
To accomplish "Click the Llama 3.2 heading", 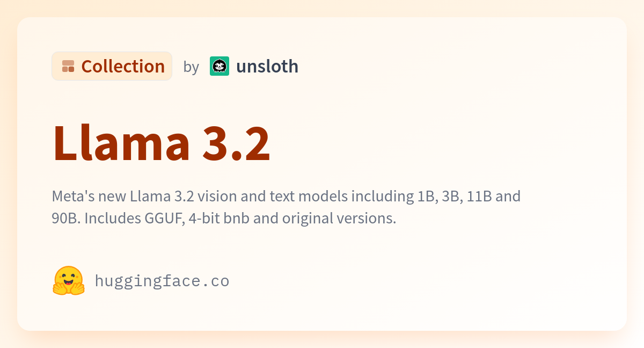I will click(161, 143).
